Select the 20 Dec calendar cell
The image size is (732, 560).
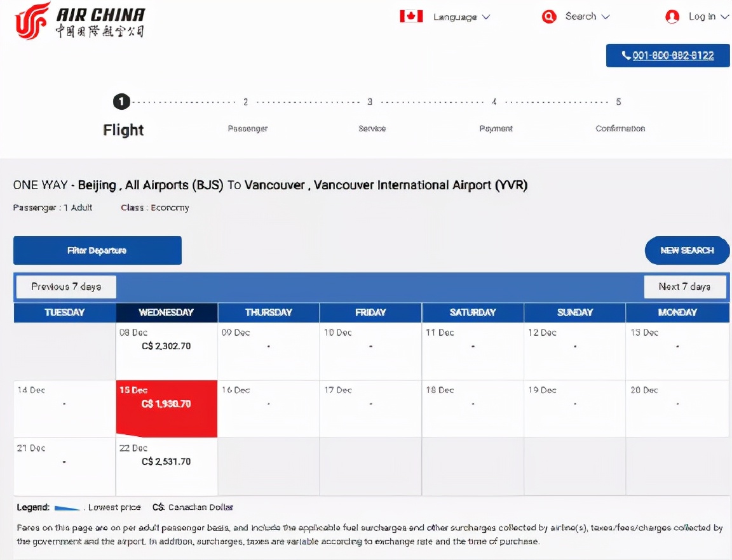coord(677,409)
